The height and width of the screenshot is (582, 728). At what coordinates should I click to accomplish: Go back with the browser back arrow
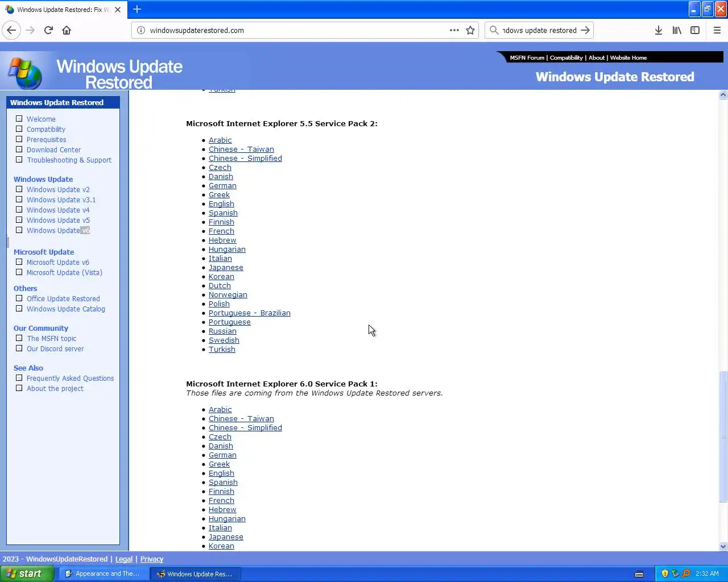(11, 30)
